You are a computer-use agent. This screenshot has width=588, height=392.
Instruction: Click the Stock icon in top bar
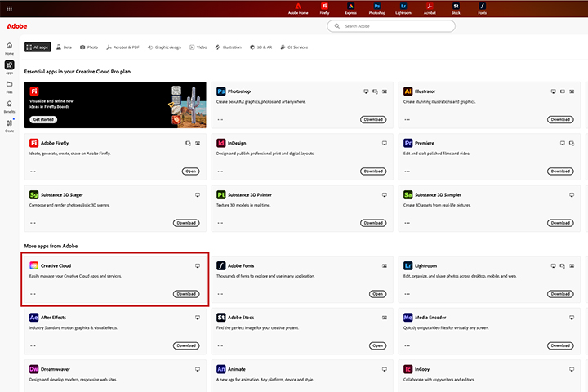[457, 8]
